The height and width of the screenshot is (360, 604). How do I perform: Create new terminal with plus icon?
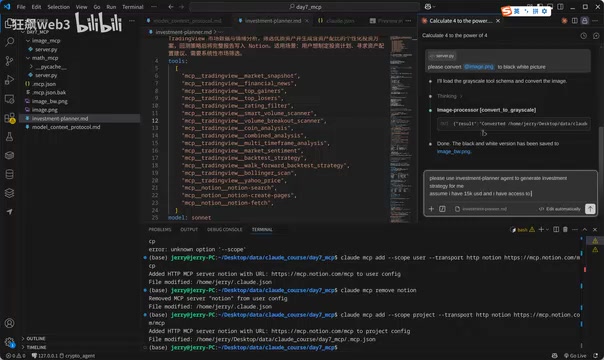click(541, 229)
